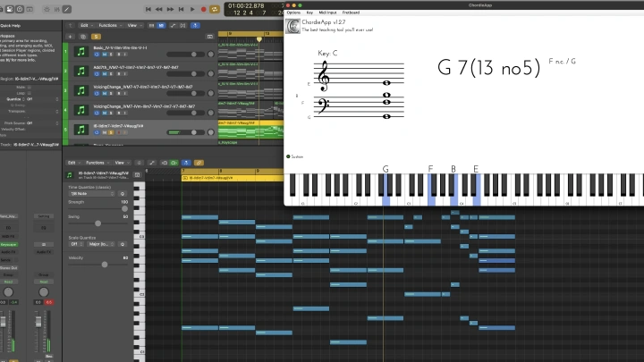The image size is (644, 362).
Task: Click the Add Track plus button
Action: click(71, 37)
